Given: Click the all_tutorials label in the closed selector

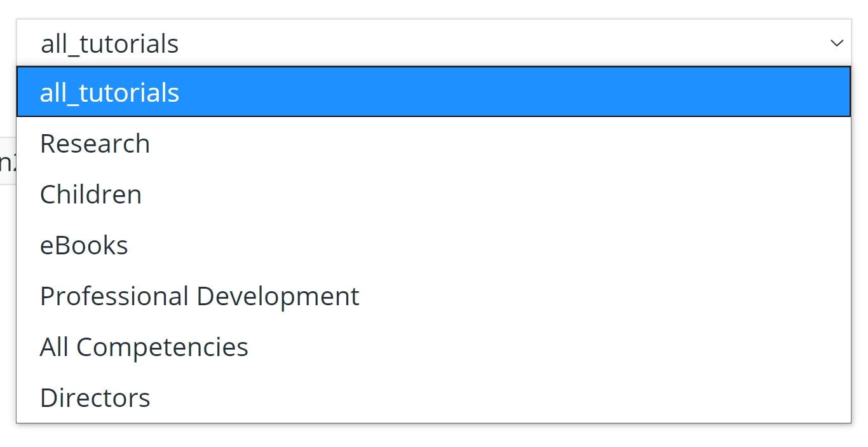Looking at the screenshot, I should [109, 43].
